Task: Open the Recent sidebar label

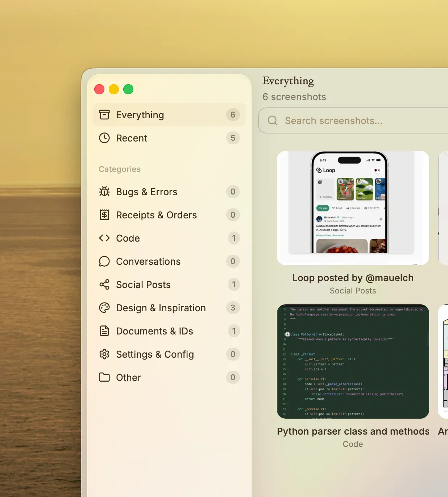Action: tap(132, 138)
